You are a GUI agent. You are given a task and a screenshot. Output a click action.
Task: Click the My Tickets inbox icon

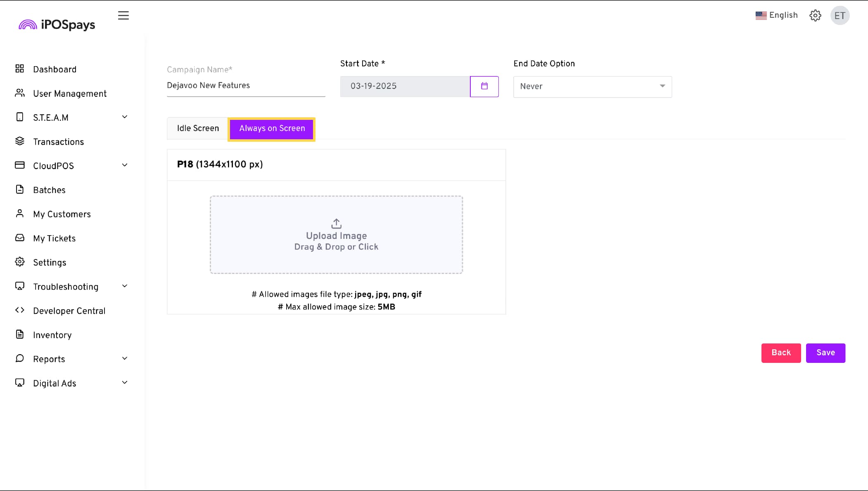coord(20,238)
